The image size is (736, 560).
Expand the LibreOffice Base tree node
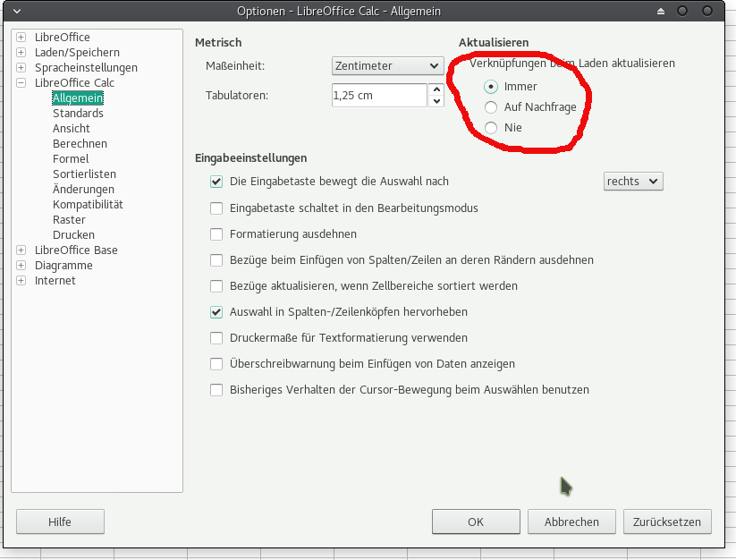pyautogui.click(x=21, y=250)
